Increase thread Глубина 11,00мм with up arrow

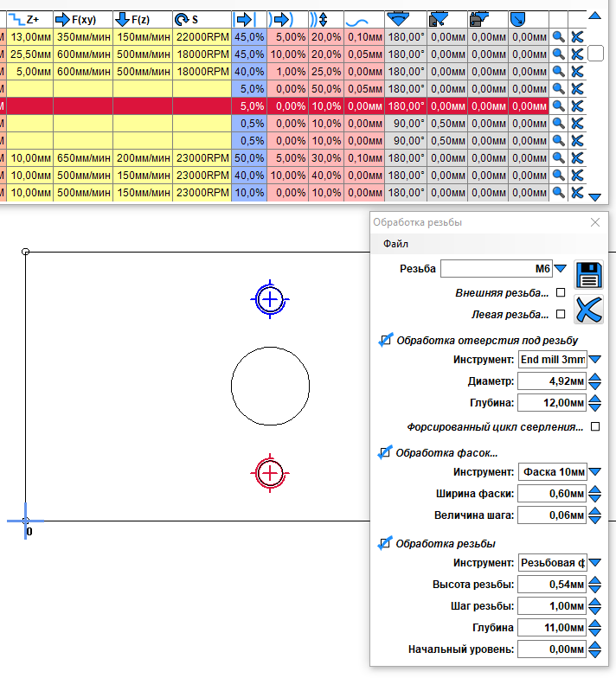coord(595,623)
